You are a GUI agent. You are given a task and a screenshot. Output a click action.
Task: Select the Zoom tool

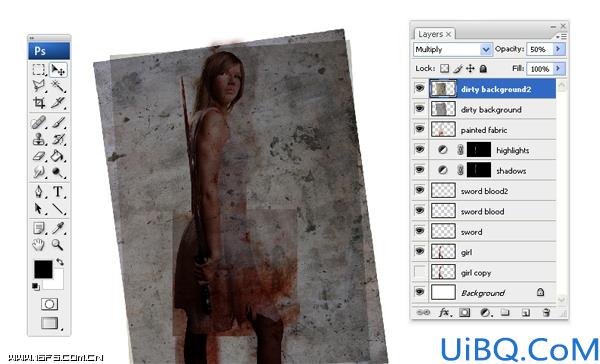coord(58,245)
